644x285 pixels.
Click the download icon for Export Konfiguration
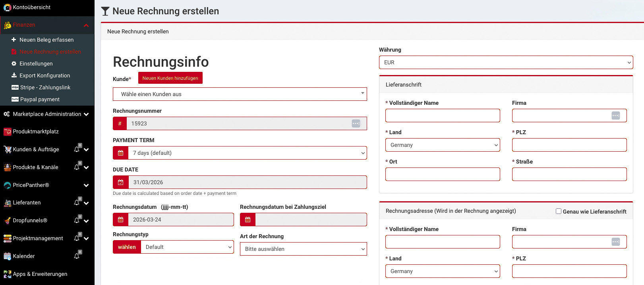click(x=14, y=75)
